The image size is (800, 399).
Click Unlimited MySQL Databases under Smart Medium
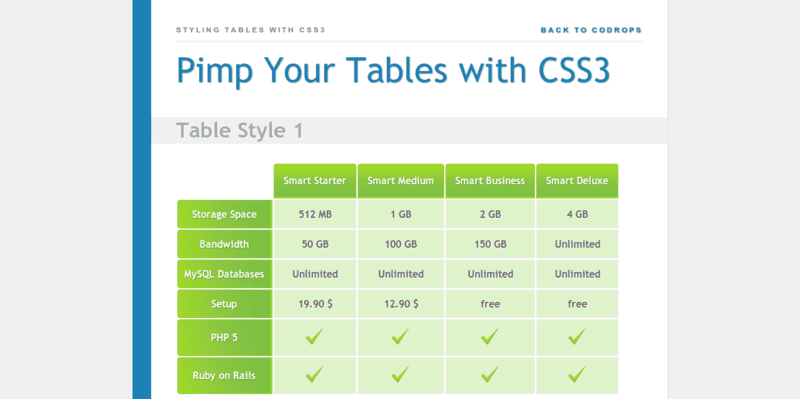point(401,274)
